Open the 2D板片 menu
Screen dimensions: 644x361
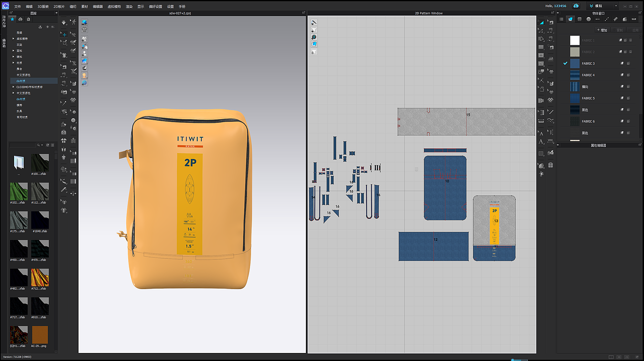click(x=60, y=6)
